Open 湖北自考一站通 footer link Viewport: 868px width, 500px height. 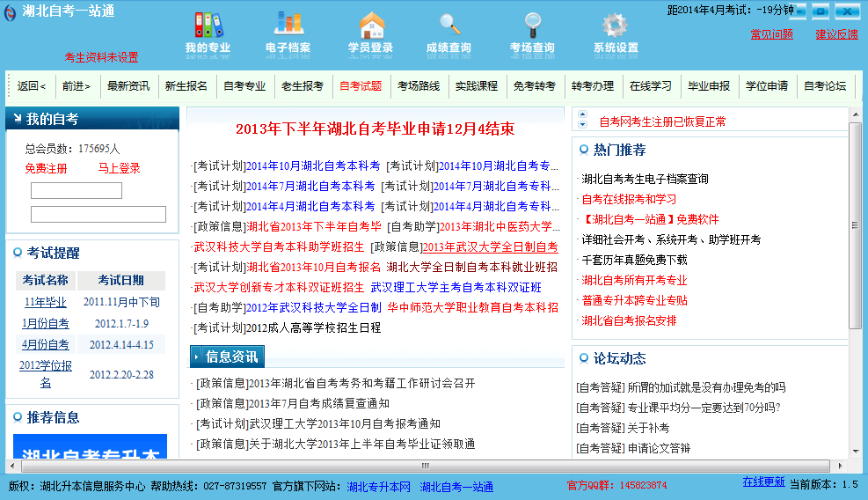456,487
